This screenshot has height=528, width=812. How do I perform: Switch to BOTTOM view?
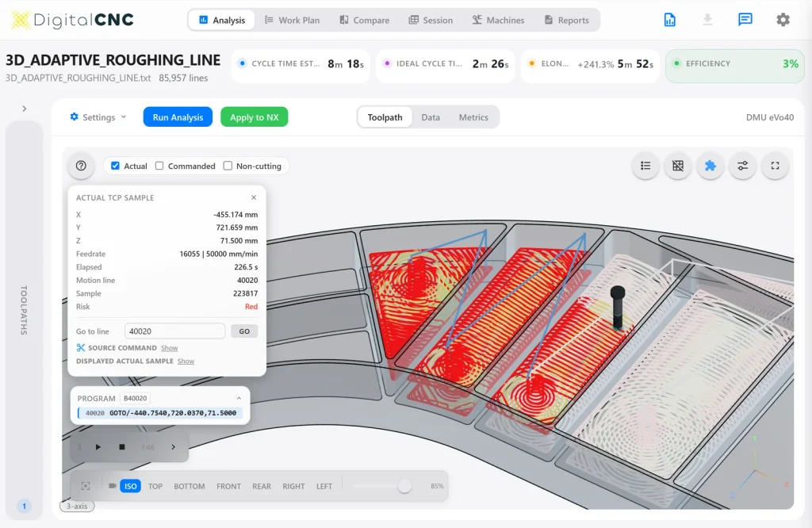pyautogui.click(x=190, y=486)
